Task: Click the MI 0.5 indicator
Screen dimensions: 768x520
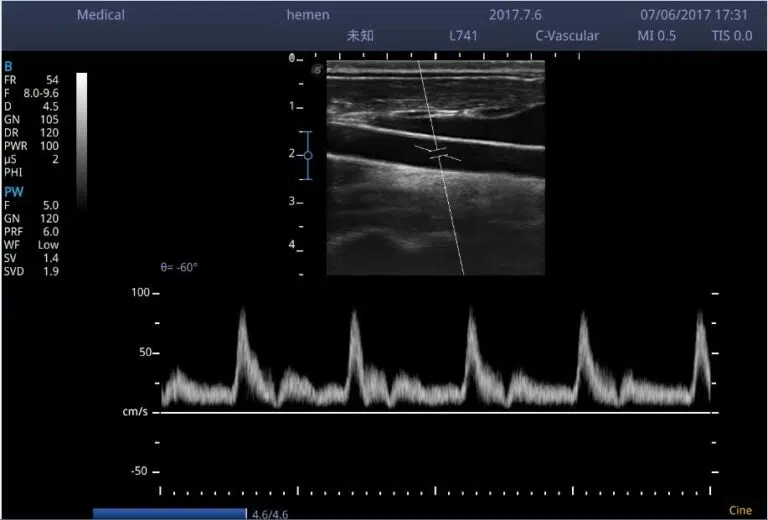Action: (657, 36)
